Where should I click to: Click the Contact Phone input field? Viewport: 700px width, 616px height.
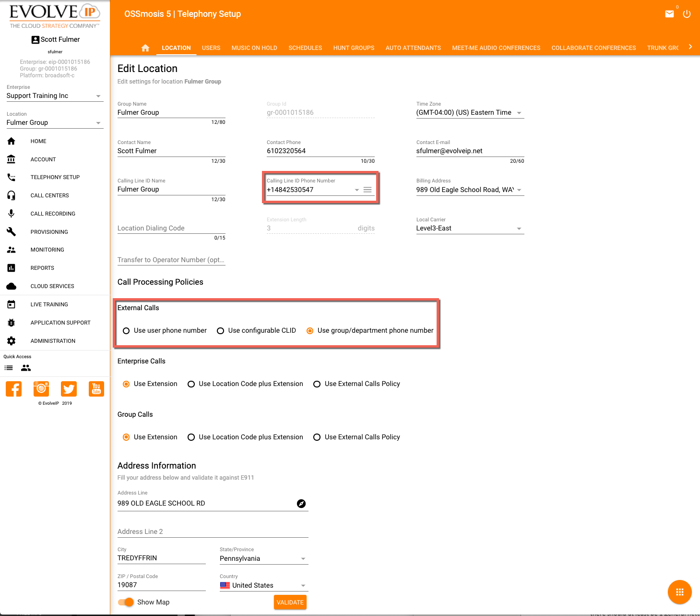click(320, 151)
